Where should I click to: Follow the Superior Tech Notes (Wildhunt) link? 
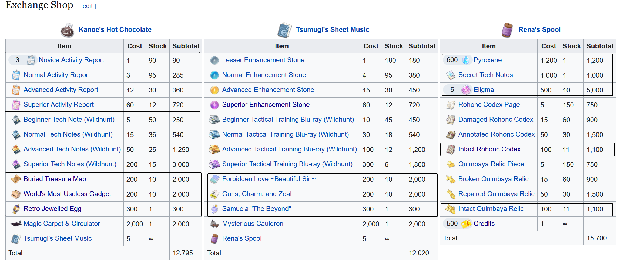coord(70,164)
